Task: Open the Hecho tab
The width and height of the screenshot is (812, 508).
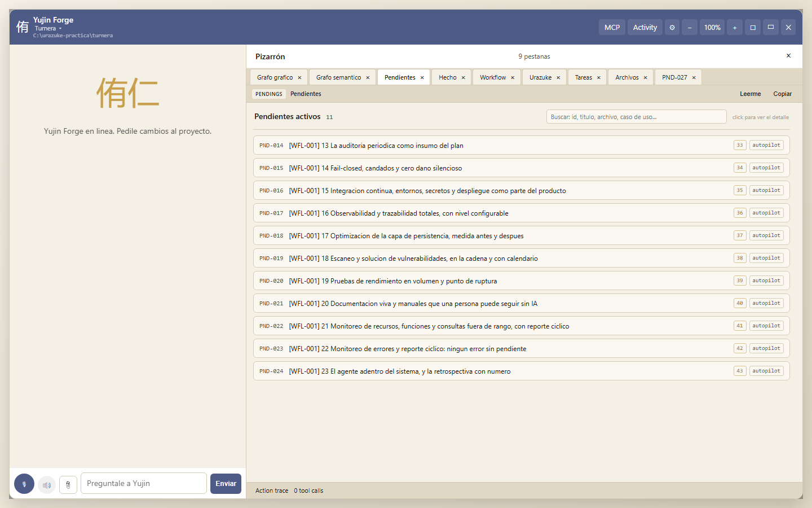Action: [448, 77]
